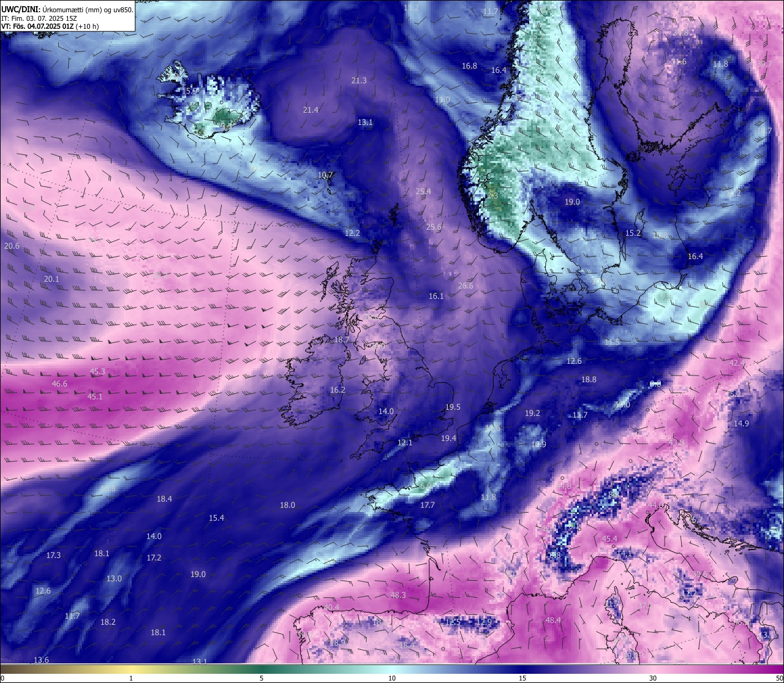Click the UWC/DINI map title text
The image size is (784, 683).
[67, 9]
